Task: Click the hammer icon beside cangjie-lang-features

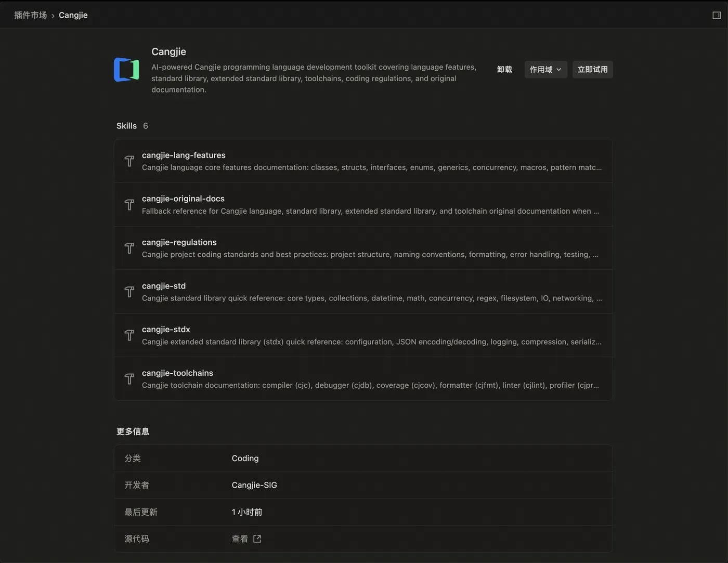Action: pyautogui.click(x=129, y=161)
